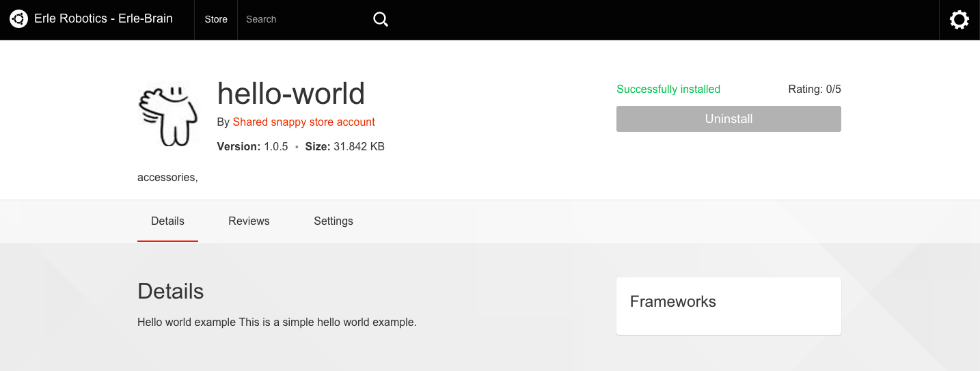Screen dimensions: 980x371
Task: Click the Erle Robotics - Erle-Brain title
Action: [103, 19]
